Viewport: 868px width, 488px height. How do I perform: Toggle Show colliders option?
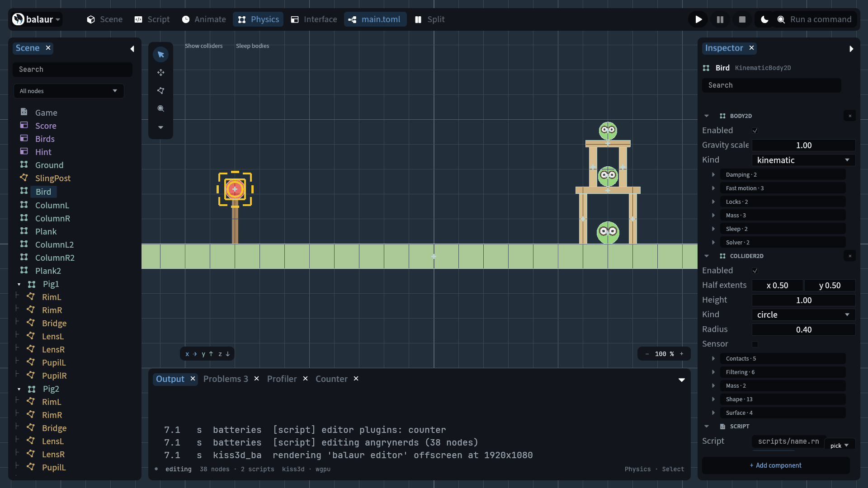click(x=203, y=46)
